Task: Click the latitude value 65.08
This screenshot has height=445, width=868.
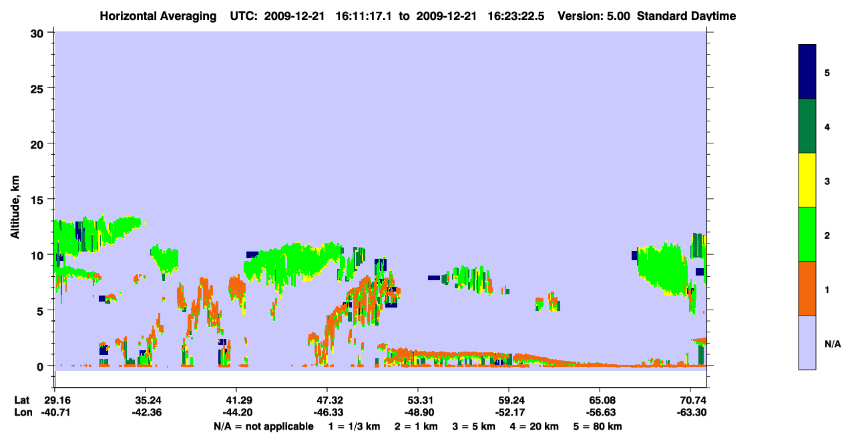Action: click(600, 400)
